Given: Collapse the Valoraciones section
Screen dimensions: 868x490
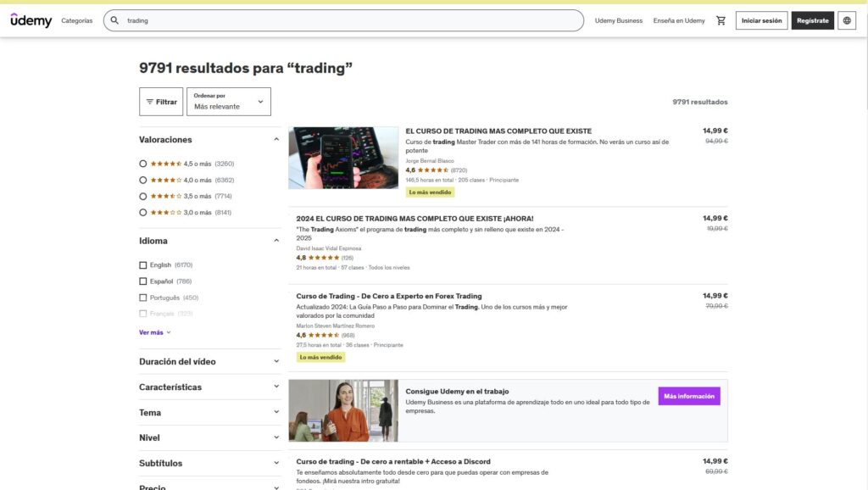Looking at the screenshot, I should pos(276,140).
